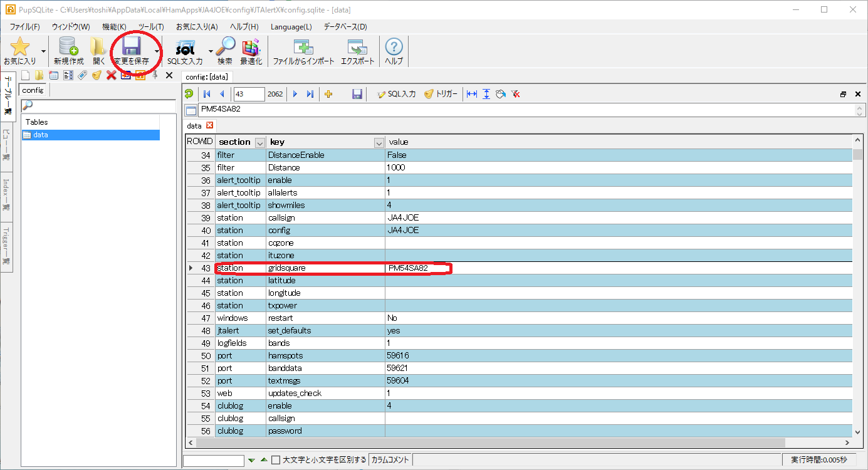Viewport: 868px width, 470px height.
Task: Click the horizontal scrollbar below the grid
Action: click(489, 442)
